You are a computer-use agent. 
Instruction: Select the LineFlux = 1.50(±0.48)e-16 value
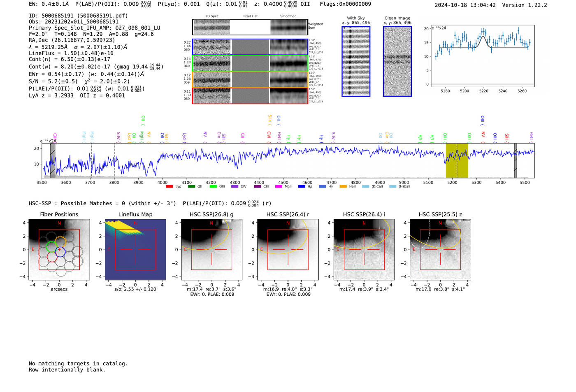tap(71, 53)
